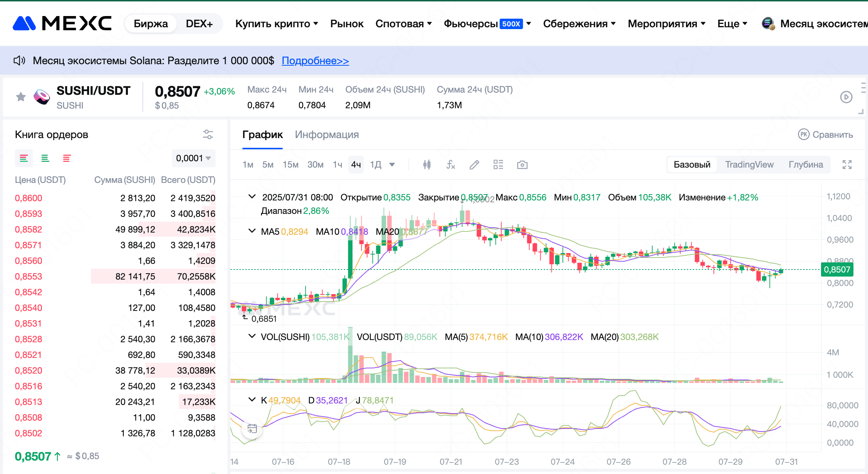Click ask price 0,8600
The width and height of the screenshot is (868, 474).
[29, 198]
